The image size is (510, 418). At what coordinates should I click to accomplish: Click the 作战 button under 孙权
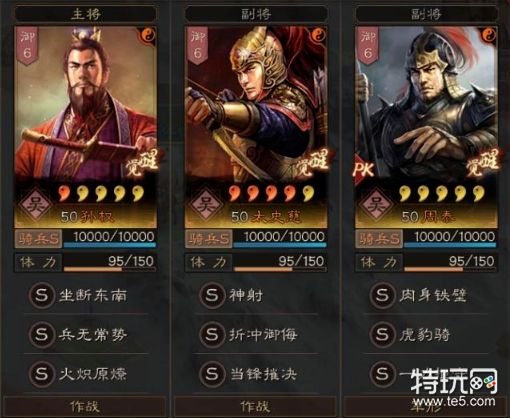coord(85,407)
